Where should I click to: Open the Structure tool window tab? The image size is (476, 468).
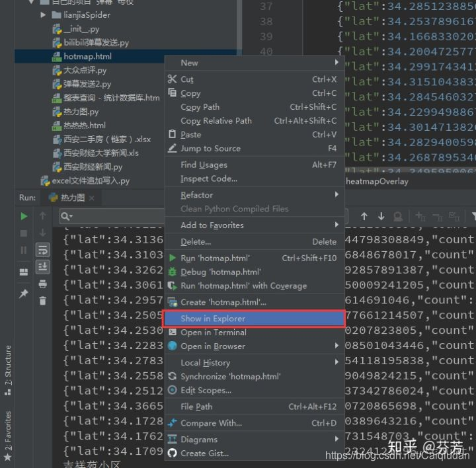pyautogui.click(x=8, y=370)
